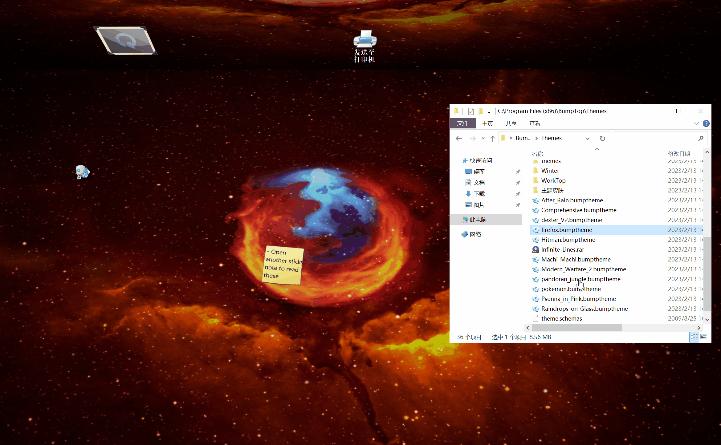Click the new folder icon in title bar
The width and height of the screenshot is (721, 445).
tap(480, 111)
